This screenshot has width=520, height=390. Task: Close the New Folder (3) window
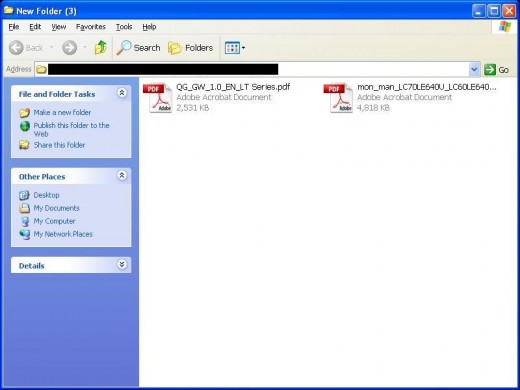coord(509,11)
